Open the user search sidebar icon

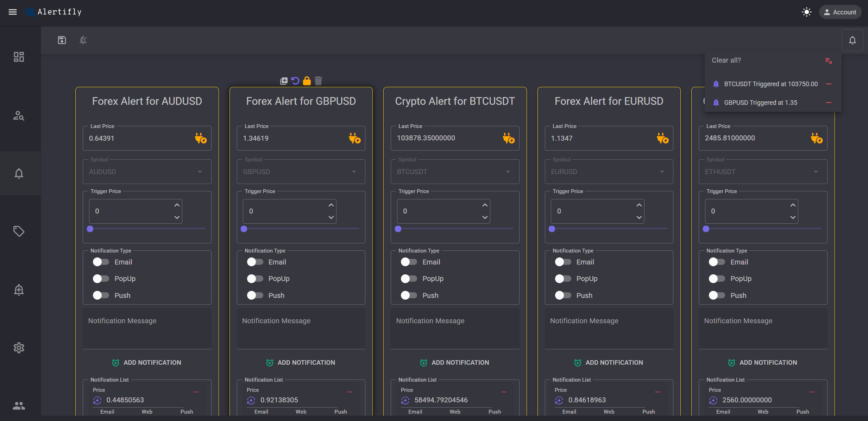point(19,115)
